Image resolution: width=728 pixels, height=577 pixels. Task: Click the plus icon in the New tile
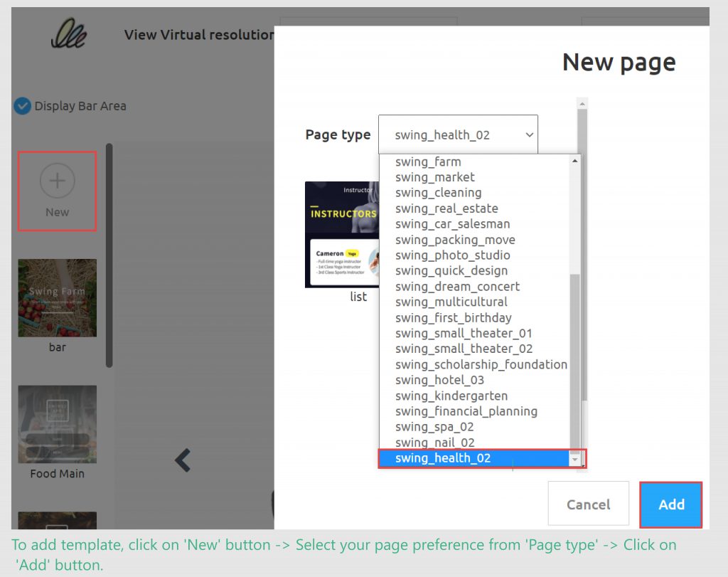click(57, 181)
